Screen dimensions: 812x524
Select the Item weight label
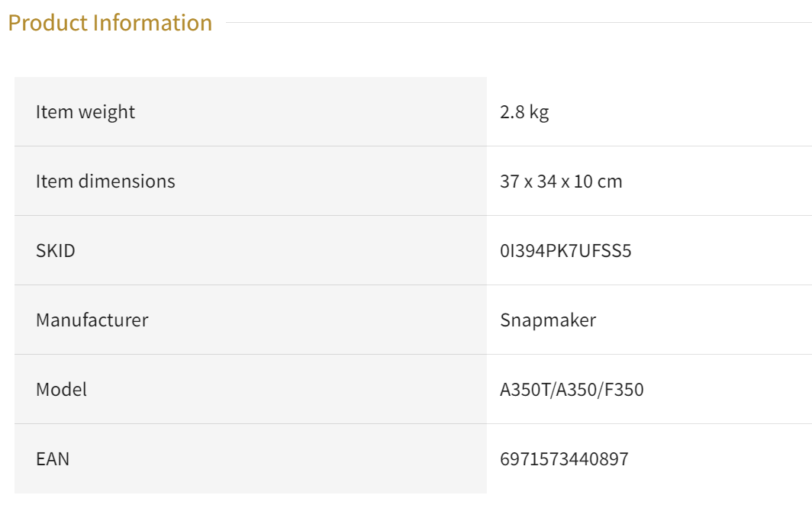85,112
